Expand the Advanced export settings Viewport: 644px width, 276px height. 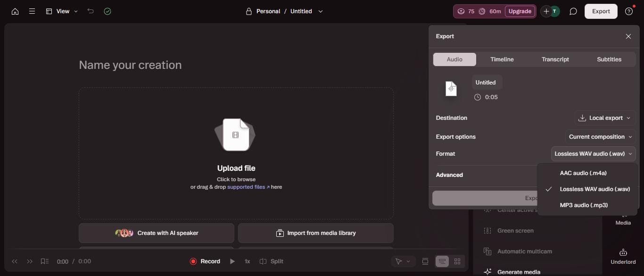pyautogui.click(x=449, y=175)
